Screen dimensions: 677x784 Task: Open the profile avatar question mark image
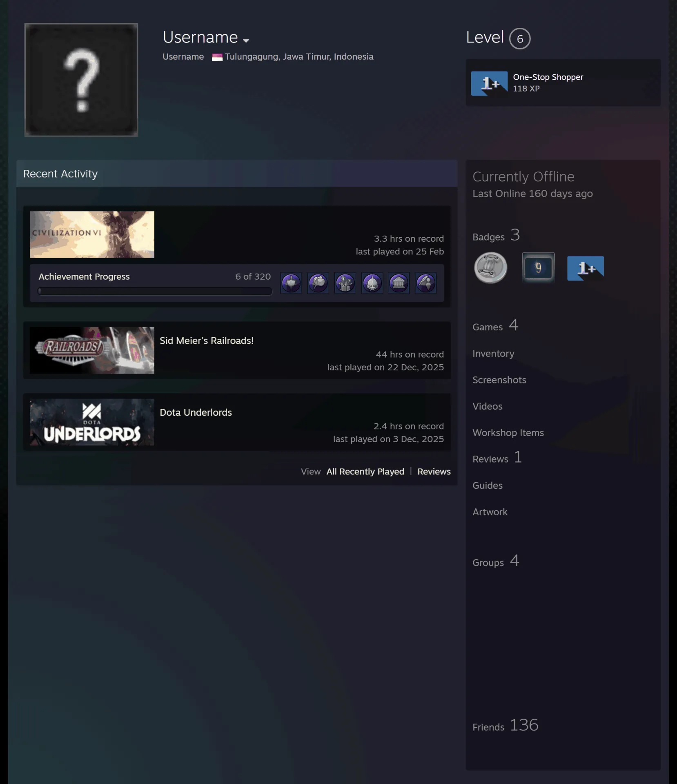(81, 80)
